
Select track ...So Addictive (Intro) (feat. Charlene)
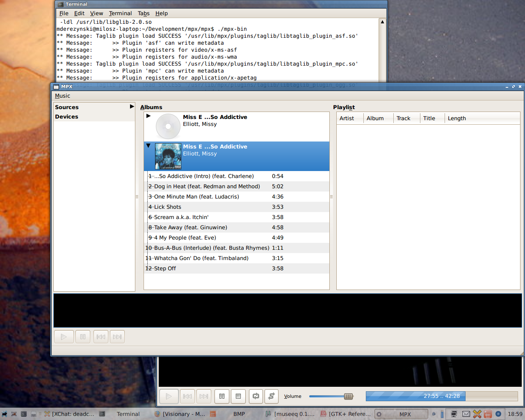(237, 176)
